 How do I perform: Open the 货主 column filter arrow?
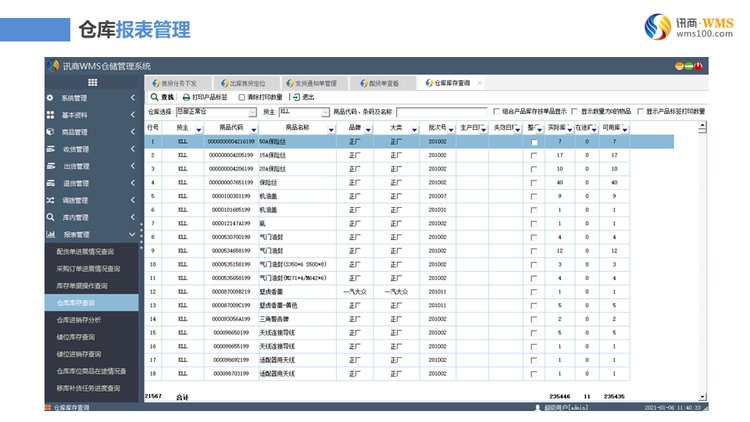pyautogui.click(x=199, y=129)
